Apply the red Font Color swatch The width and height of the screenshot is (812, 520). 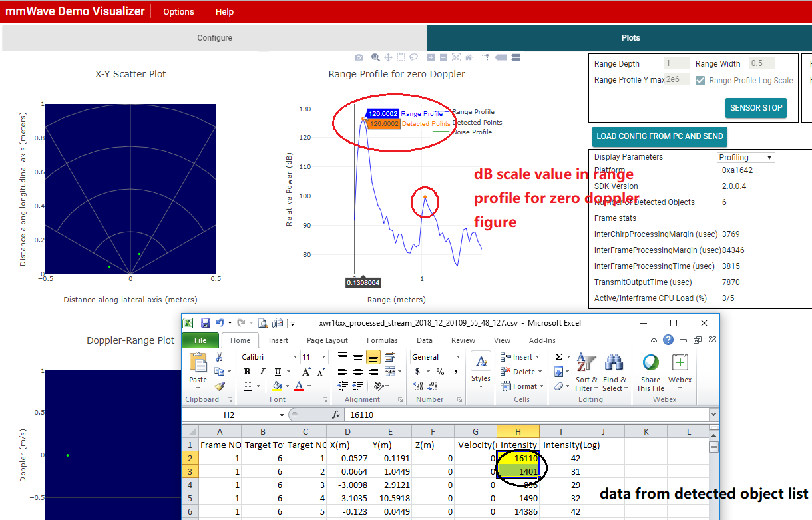[299, 386]
